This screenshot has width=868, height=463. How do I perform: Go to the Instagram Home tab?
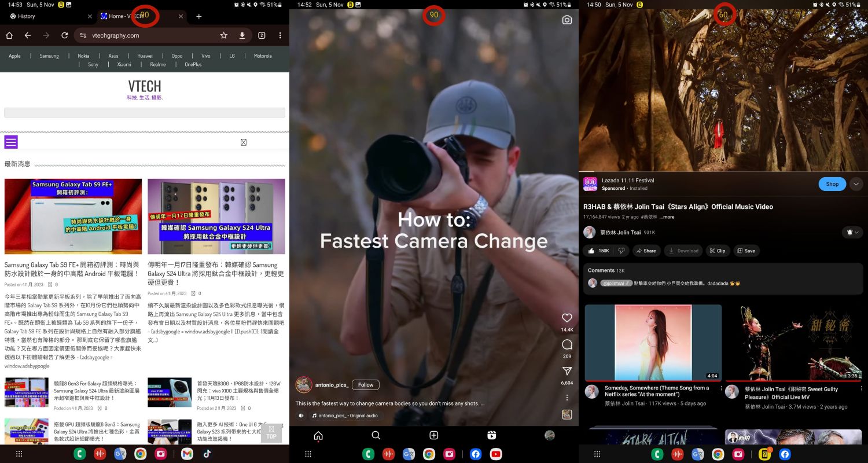pyautogui.click(x=318, y=436)
